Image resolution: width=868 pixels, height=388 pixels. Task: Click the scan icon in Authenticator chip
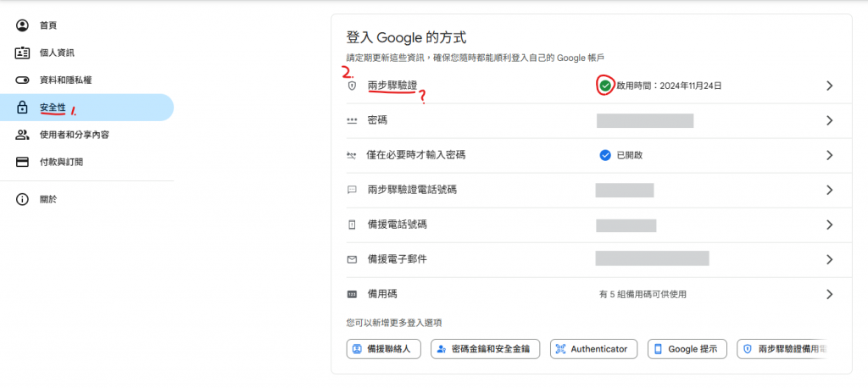click(x=561, y=349)
